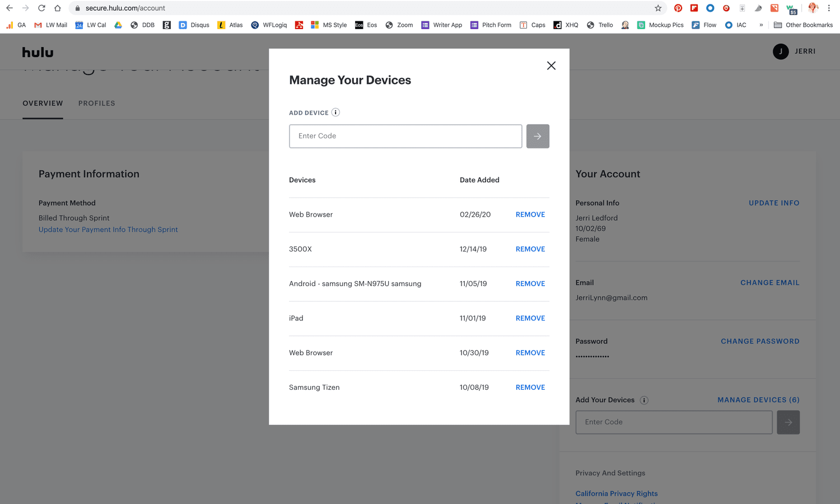Click the Add Device info icon
Viewport: 840px width, 504px height.
(x=335, y=113)
